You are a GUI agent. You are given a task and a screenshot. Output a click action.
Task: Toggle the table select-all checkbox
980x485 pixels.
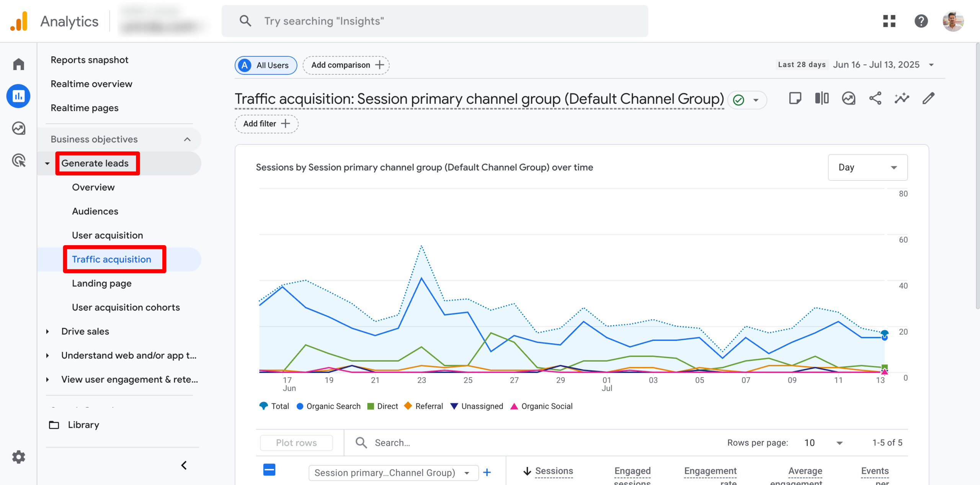269,470
